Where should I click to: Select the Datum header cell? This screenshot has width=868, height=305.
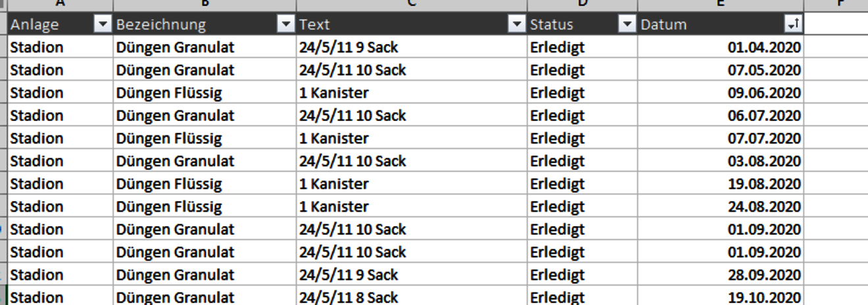tap(720, 24)
